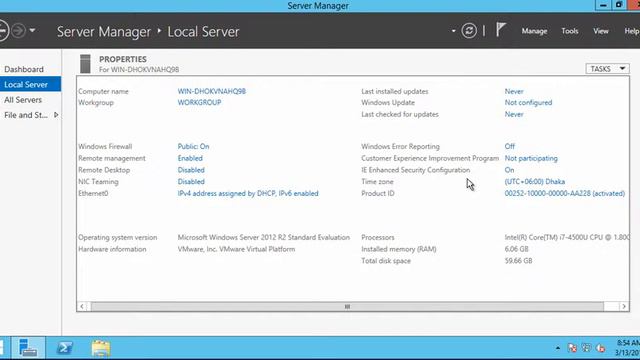
Task: Click Windows Firewall Public: On link
Action: [x=193, y=146]
